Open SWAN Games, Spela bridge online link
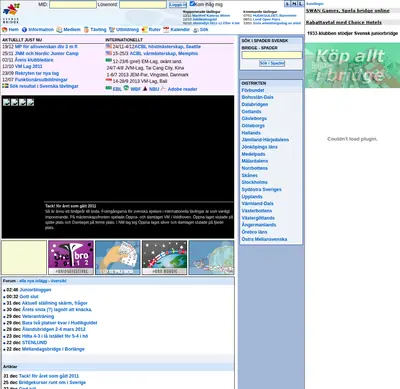Screen dimensions: 400x389 (x=348, y=11)
